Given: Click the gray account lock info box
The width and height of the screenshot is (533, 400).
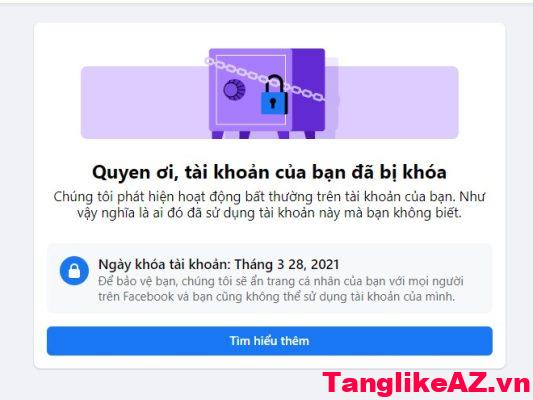Looking at the screenshot, I should click(x=270, y=278).
